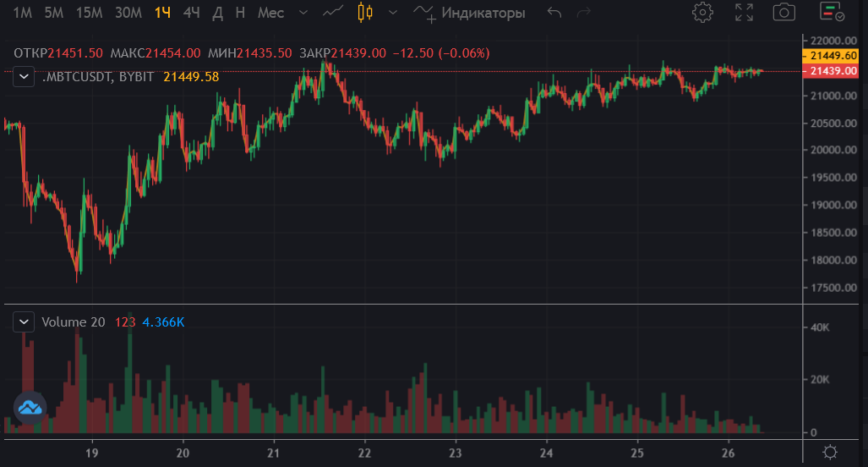The width and height of the screenshot is (868, 467).
Task: Open time axis settings gear
Action: (x=831, y=451)
